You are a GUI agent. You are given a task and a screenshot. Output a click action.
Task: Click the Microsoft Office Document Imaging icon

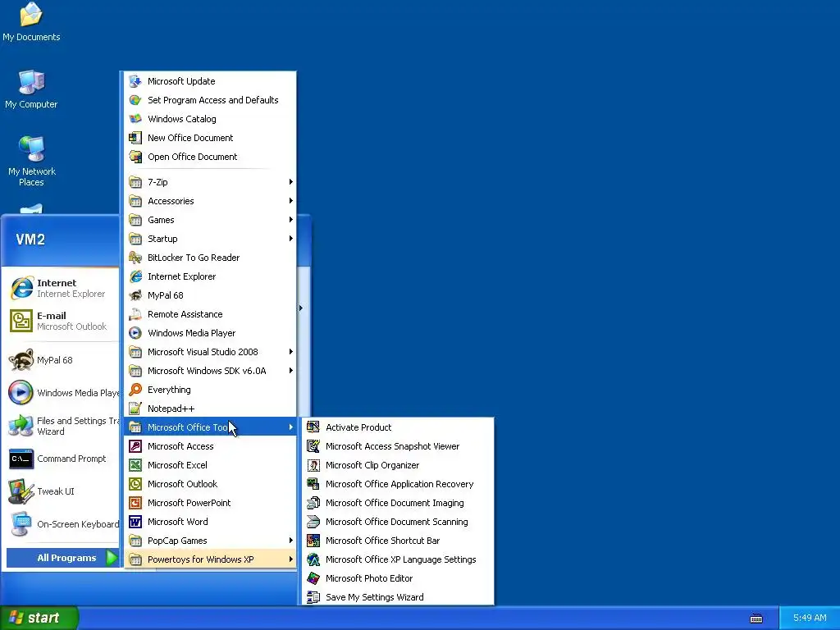[x=313, y=503]
